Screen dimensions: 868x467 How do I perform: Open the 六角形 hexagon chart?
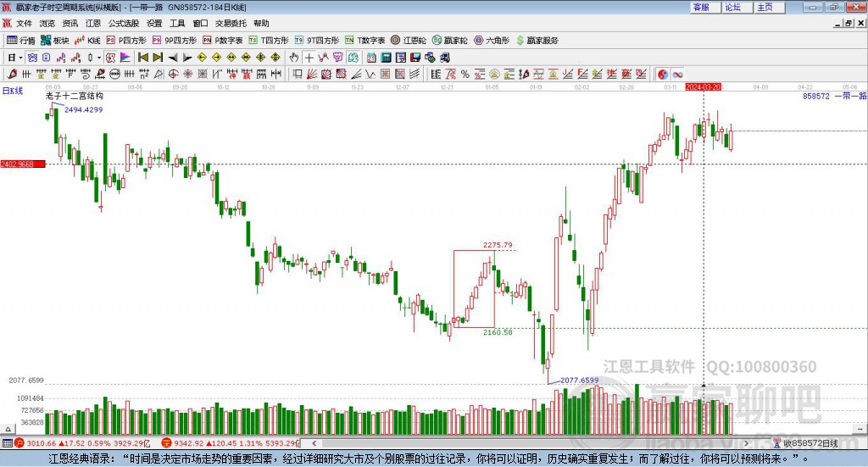pos(492,41)
